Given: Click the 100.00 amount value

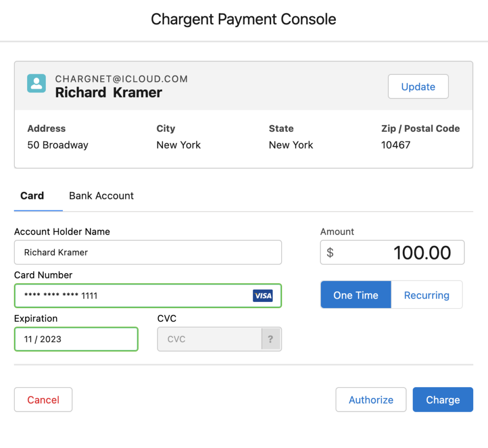Looking at the screenshot, I should tap(422, 252).
